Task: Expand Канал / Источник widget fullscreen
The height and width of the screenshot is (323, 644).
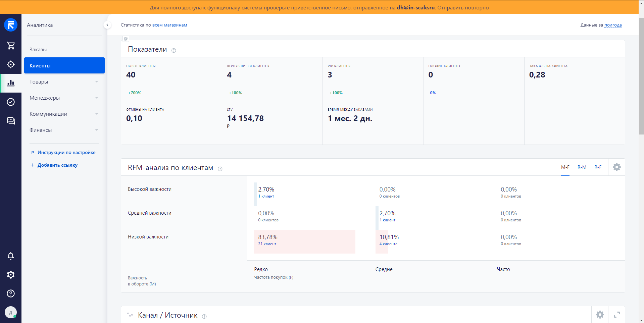Action: tap(617, 315)
